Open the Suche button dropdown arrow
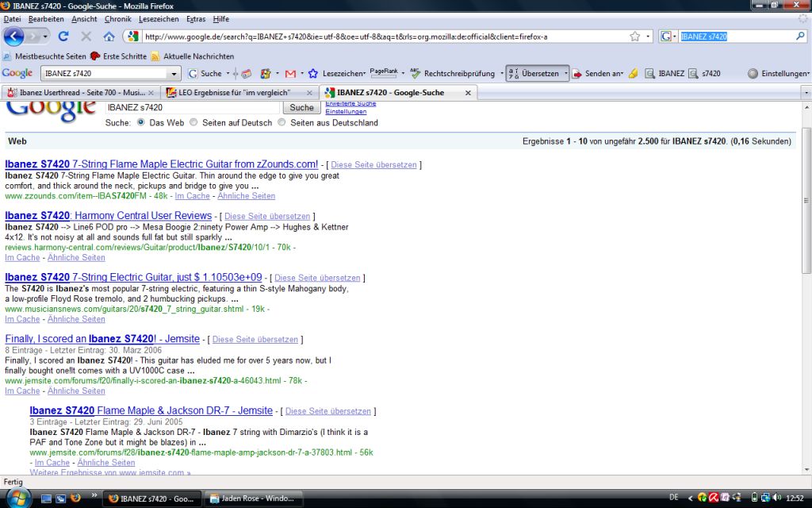 click(228, 74)
